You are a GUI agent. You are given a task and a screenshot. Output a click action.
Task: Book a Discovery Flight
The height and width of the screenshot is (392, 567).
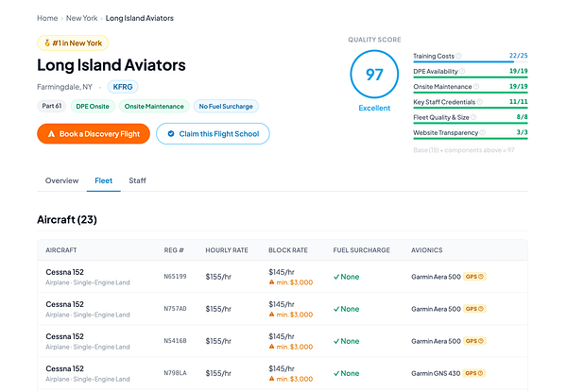[94, 134]
